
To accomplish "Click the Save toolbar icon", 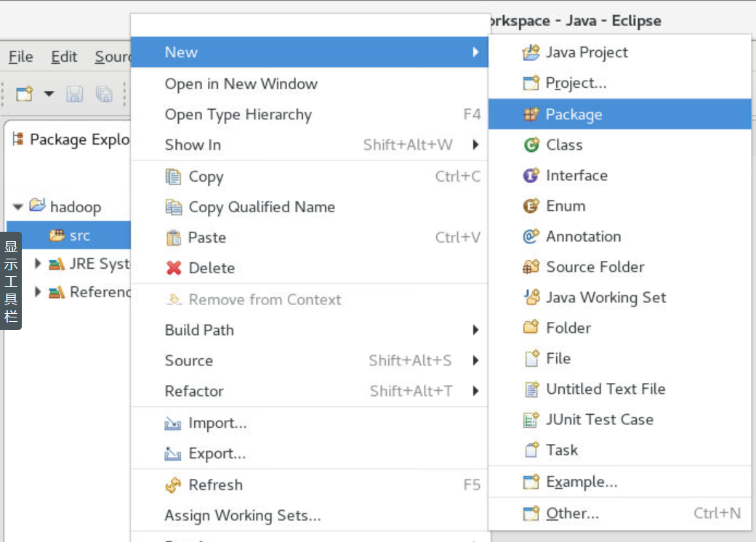I will pos(74,94).
